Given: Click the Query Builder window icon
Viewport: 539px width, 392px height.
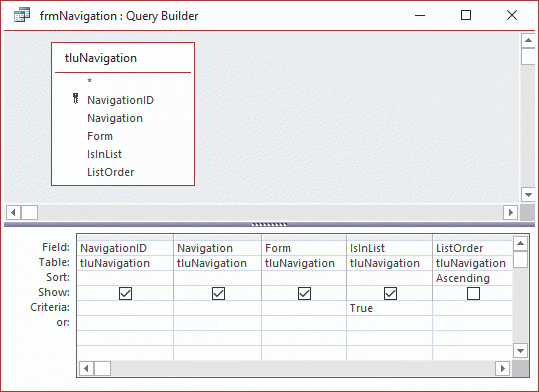Looking at the screenshot, I should point(22,15).
